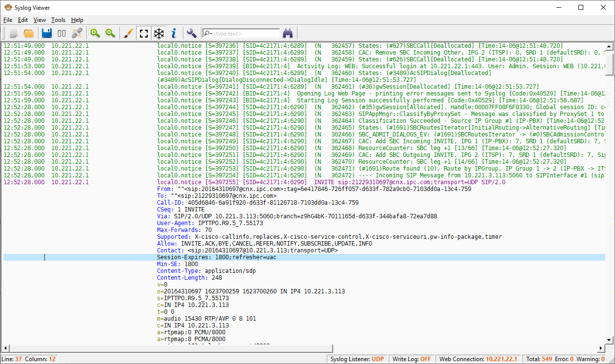This screenshot has width=615, height=364.
Task: Click the binoculars find button
Action: click(288, 33)
